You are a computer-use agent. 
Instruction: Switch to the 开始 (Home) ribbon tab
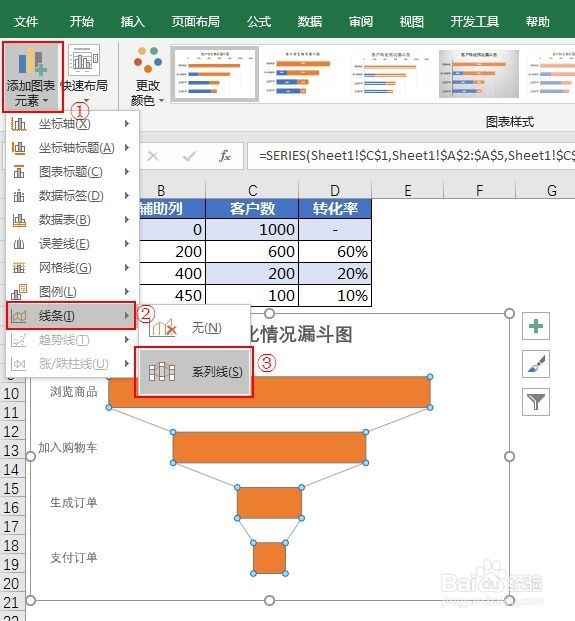pos(82,21)
